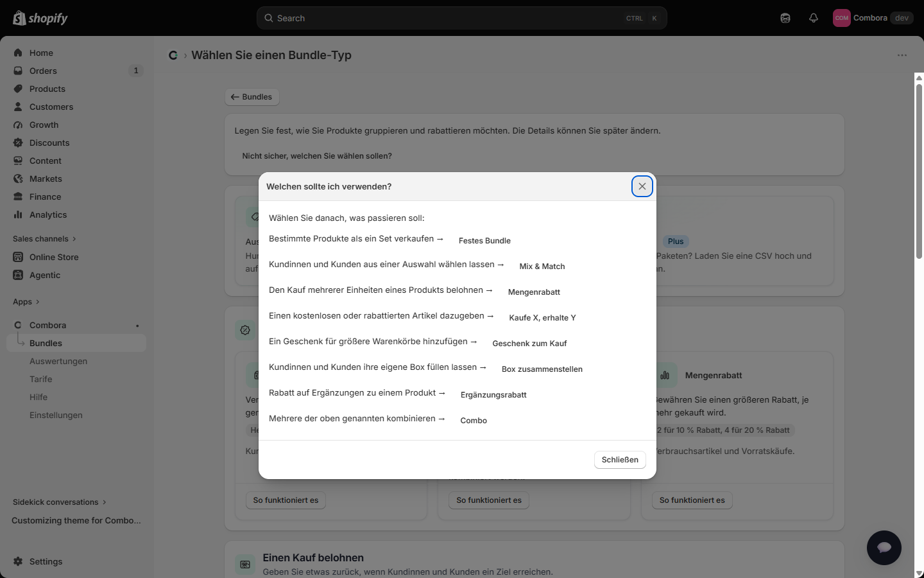This screenshot has width=924, height=578.
Task: Click the Online Store icon
Action: (18, 257)
